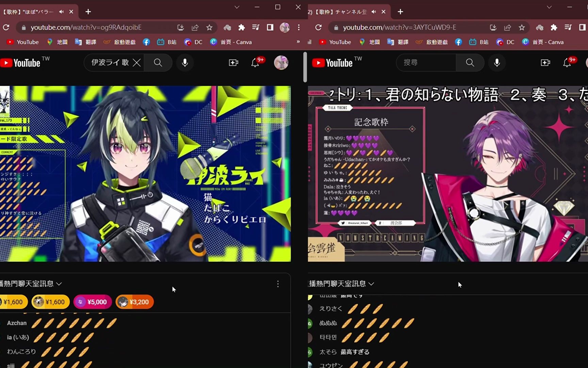Click search magnifier button in left window

(158, 63)
